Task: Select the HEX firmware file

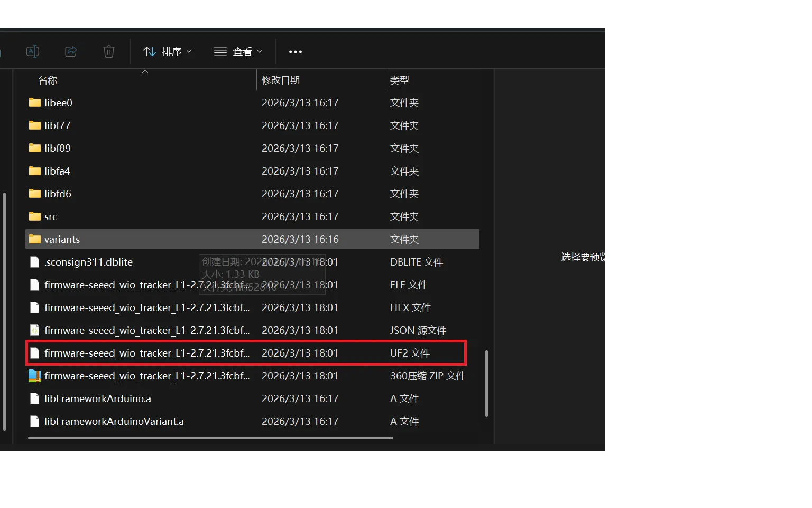Action: tap(146, 307)
